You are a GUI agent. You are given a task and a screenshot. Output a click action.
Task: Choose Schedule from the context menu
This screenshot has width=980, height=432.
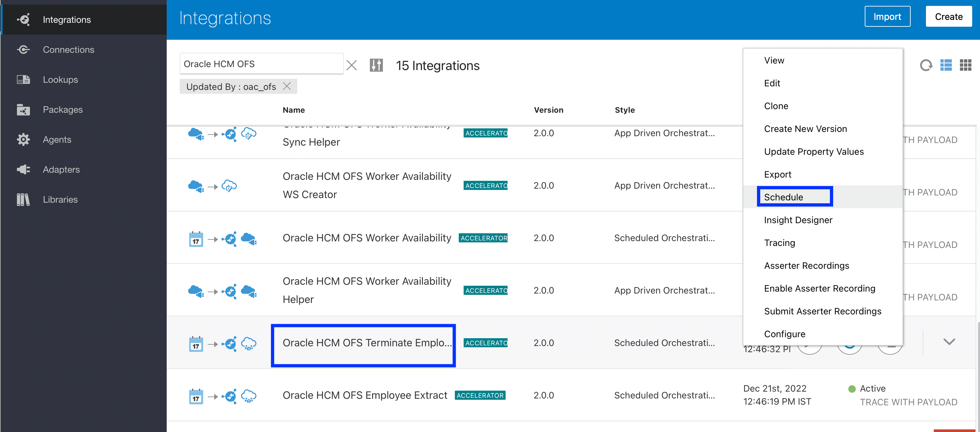(783, 197)
